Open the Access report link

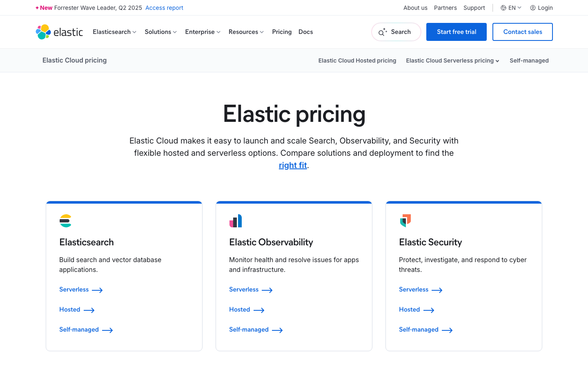pos(164,8)
